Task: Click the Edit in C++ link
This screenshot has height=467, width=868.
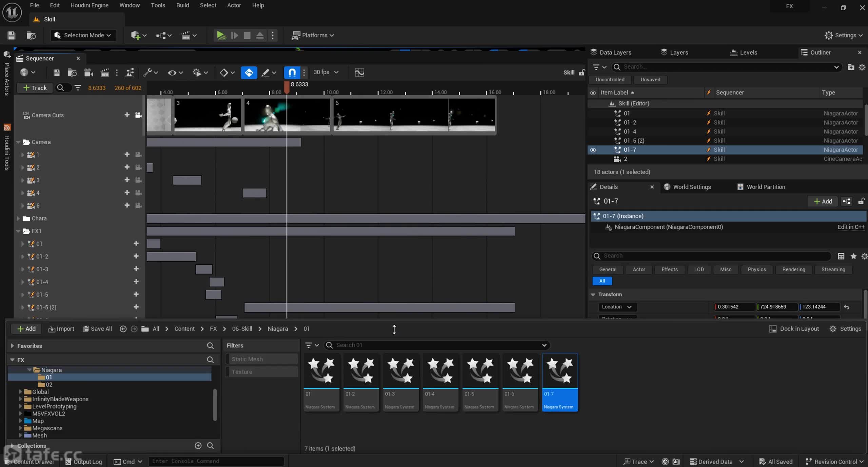Action: point(851,227)
